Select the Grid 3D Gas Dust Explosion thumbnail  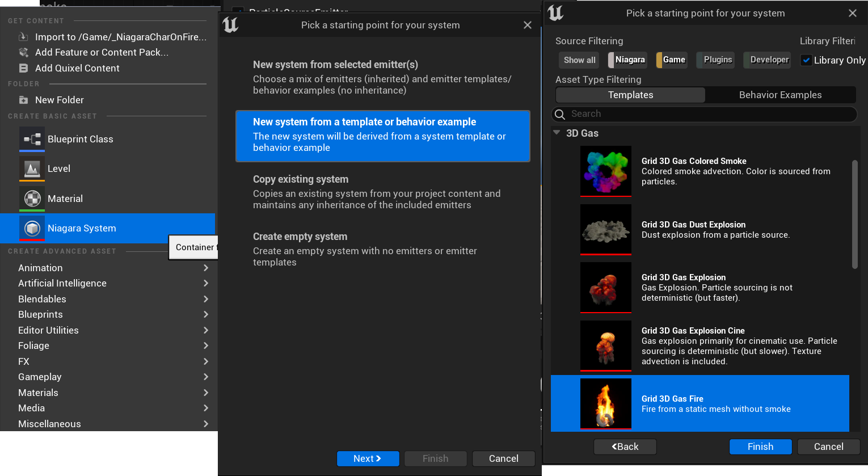[606, 230]
